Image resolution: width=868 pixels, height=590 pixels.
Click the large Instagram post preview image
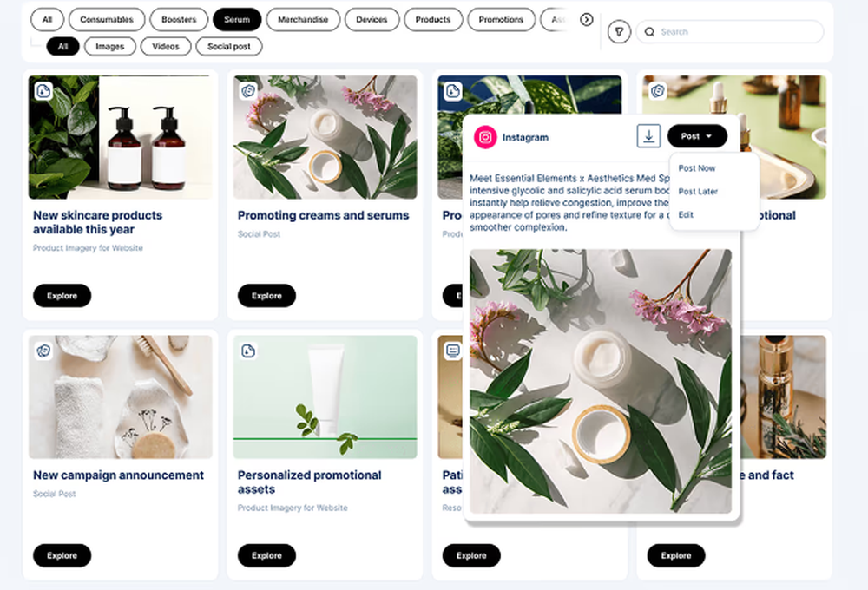[601, 382]
